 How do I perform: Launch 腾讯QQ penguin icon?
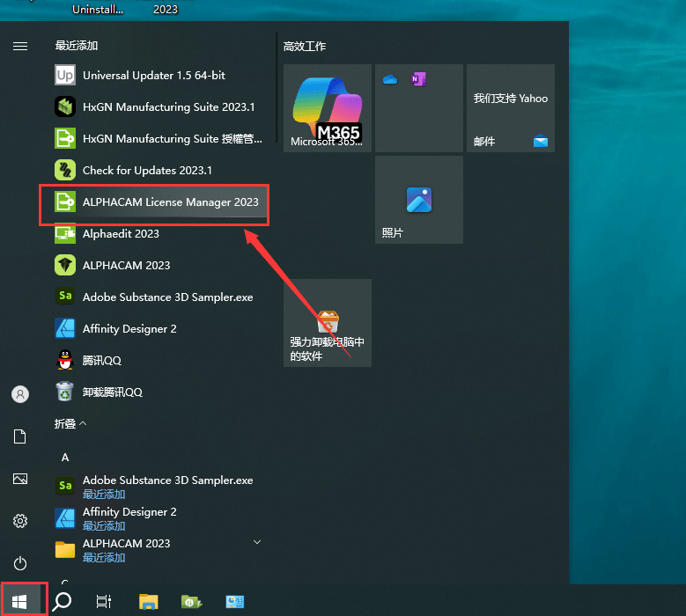65,360
